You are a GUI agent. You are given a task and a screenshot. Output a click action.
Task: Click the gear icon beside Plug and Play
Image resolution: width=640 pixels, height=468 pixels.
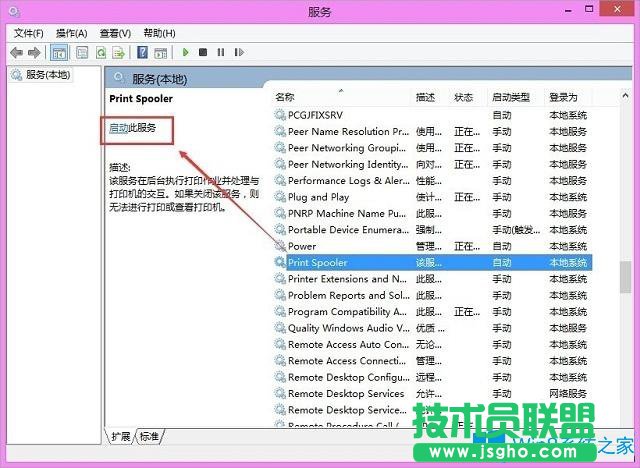[280, 197]
